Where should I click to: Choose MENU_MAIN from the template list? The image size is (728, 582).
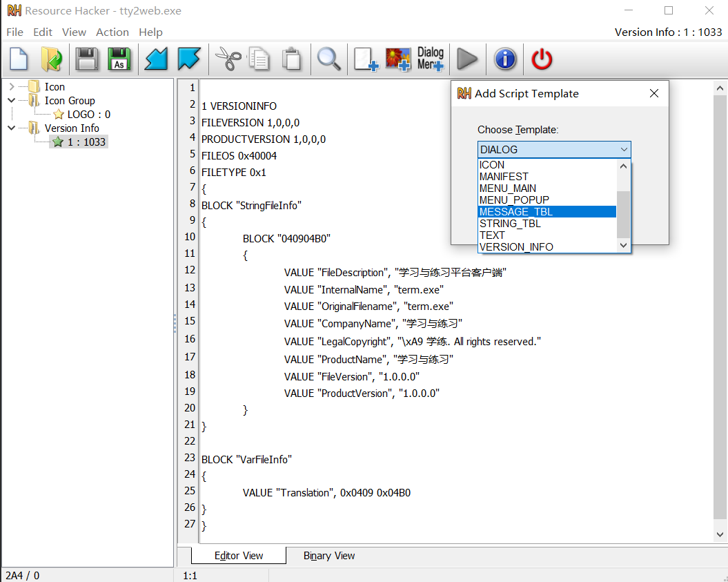pyautogui.click(x=547, y=188)
